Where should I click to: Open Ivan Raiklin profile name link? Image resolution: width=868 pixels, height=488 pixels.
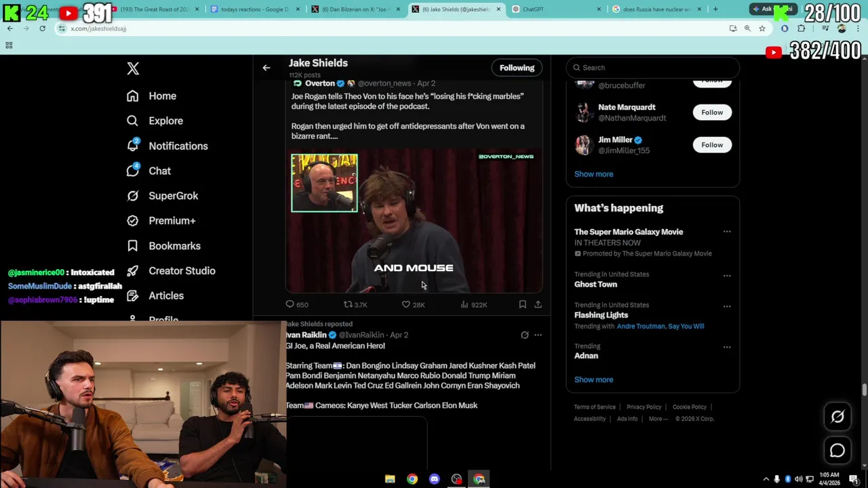307,335
